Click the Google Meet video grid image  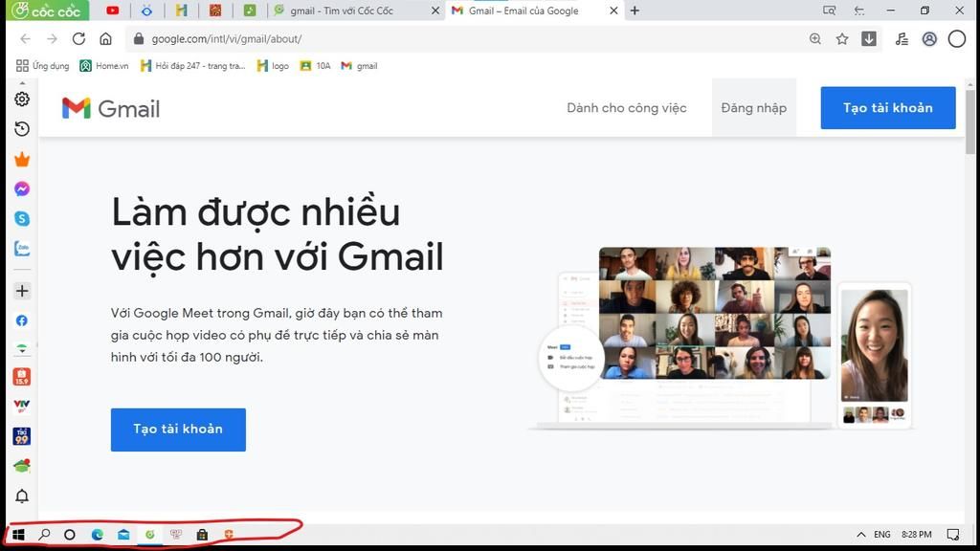[x=714, y=313]
